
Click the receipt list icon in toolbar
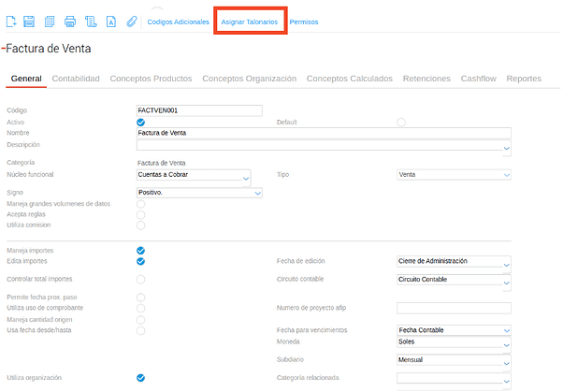coord(91,21)
